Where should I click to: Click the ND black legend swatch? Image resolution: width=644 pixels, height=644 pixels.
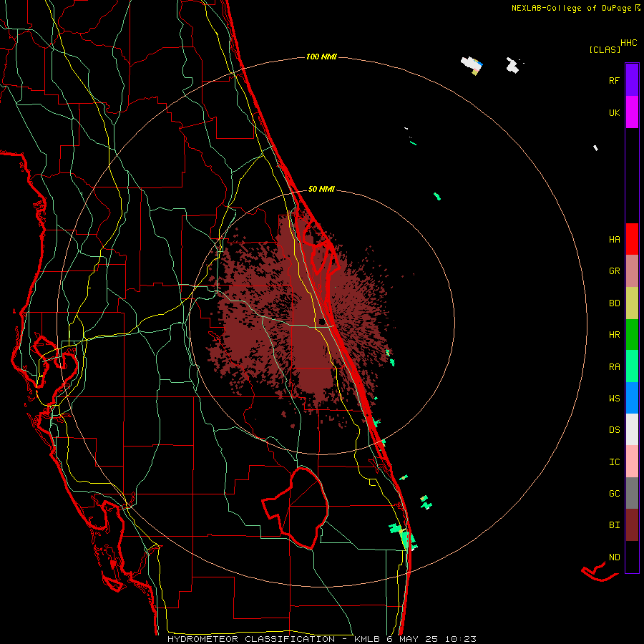(632, 557)
